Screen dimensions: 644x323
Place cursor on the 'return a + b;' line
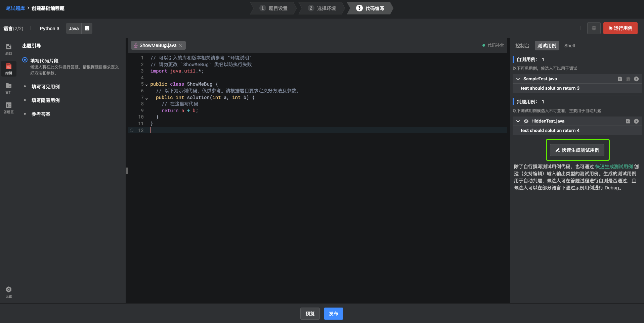[180, 110]
